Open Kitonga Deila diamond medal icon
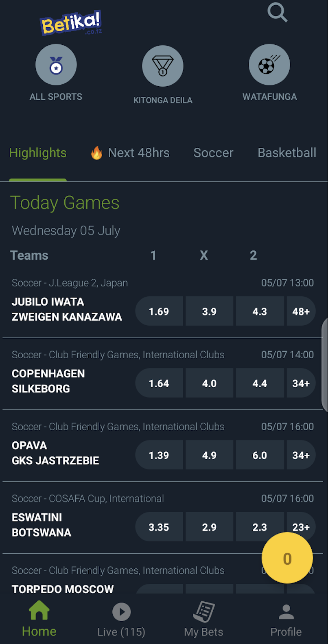Screen dimensions: 328x644 click(x=163, y=66)
